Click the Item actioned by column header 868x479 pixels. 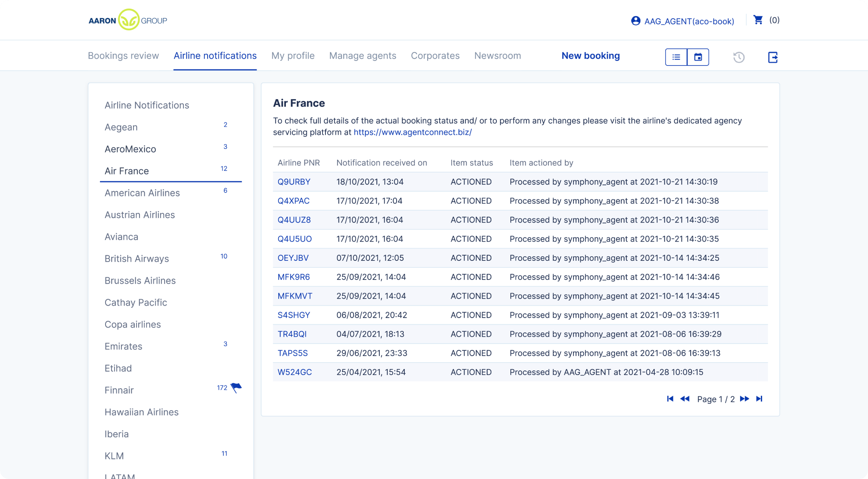(x=541, y=163)
